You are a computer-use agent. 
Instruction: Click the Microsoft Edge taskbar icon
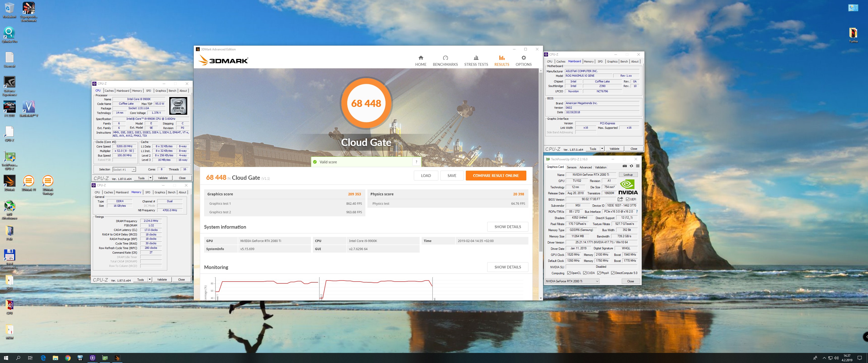43,358
